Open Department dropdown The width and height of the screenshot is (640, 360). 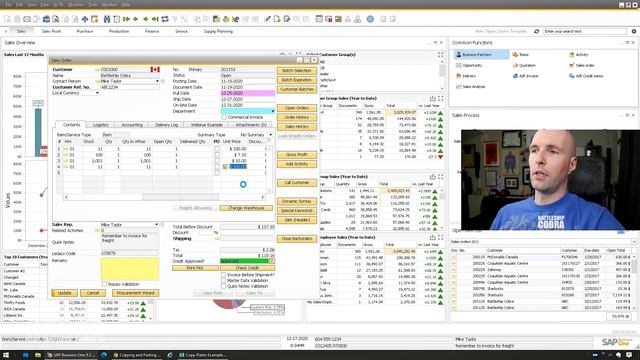pyautogui.click(x=273, y=111)
